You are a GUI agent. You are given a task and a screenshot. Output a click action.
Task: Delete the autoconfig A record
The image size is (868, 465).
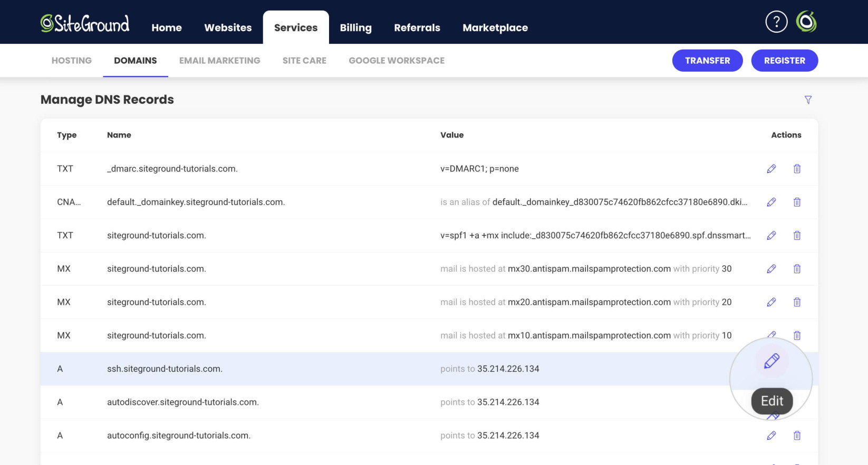797,435
